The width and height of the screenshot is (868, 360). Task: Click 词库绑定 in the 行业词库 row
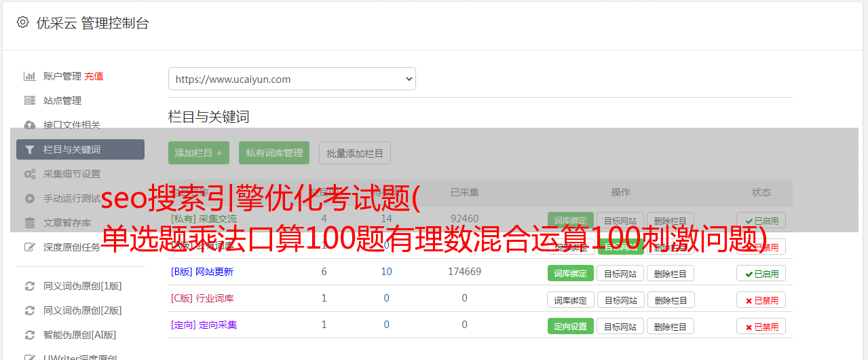571,300
